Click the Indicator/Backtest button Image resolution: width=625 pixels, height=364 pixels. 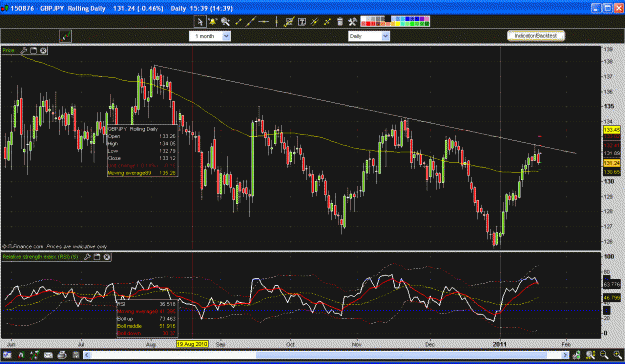coord(536,36)
